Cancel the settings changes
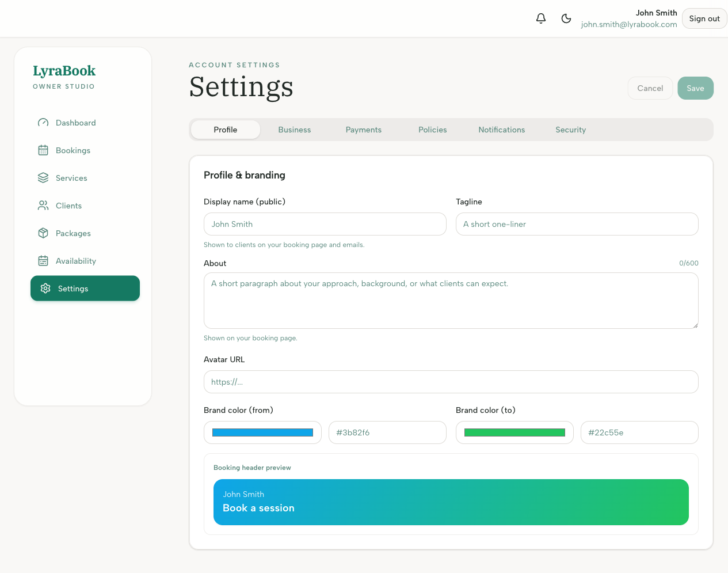Viewport: 728px width, 573px height. tap(650, 88)
